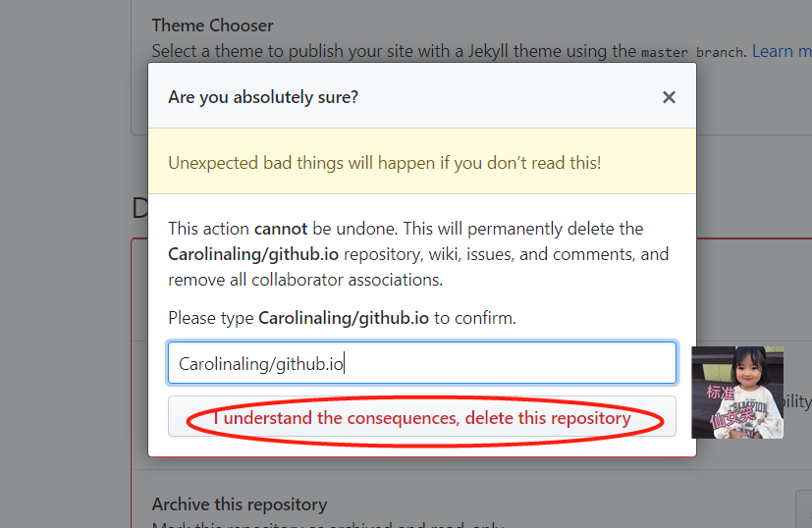Click the repository name confirmation input field
The height and width of the screenshot is (528, 812).
422,363
